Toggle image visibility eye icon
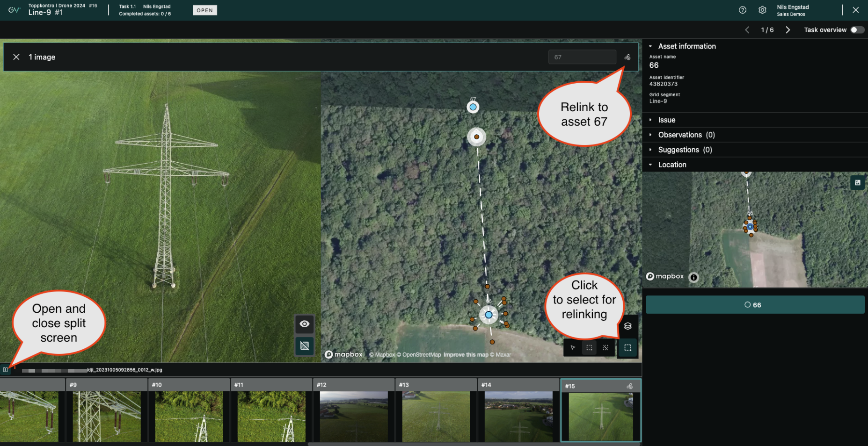 305,324
